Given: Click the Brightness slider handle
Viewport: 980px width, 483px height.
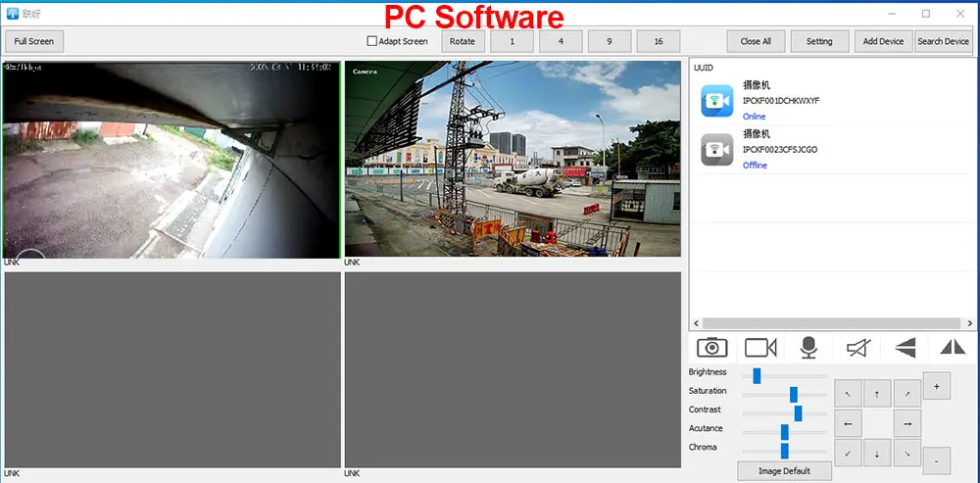Looking at the screenshot, I should 757,375.
